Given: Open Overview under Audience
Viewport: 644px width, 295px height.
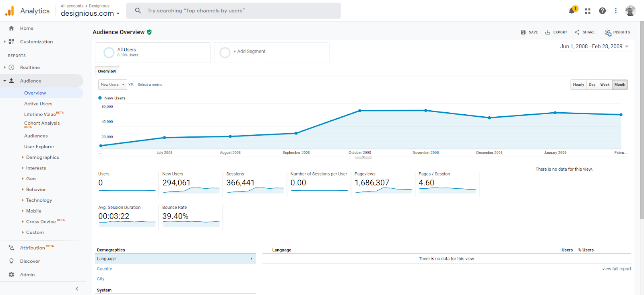Looking at the screenshot, I should 35,93.
